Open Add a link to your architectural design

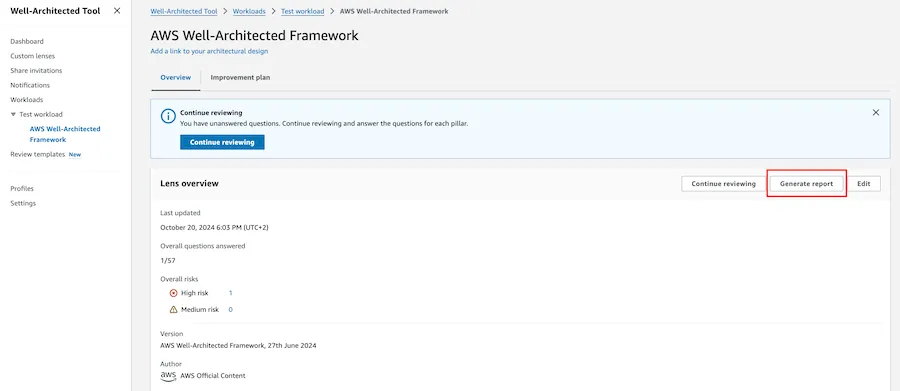209,51
